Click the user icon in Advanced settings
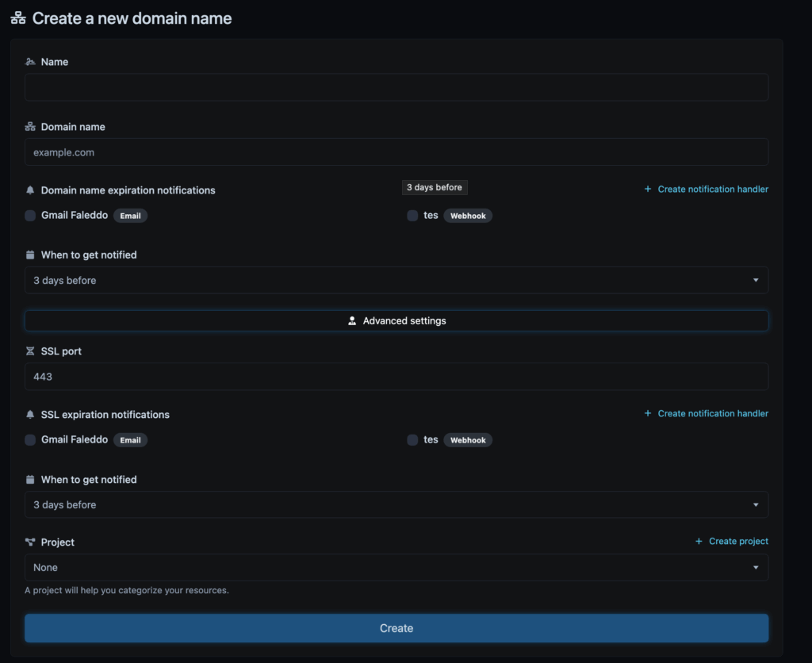Viewport: 812px width, 663px height. click(x=352, y=321)
